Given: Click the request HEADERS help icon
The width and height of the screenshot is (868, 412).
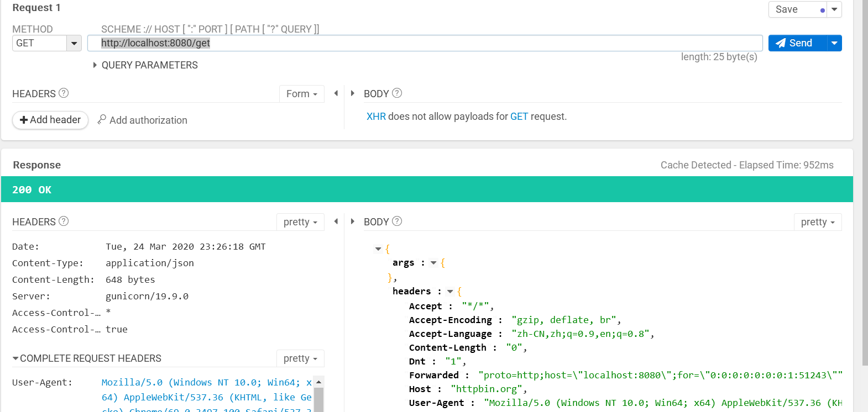Looking at the screenshot, I should (64, 93).
